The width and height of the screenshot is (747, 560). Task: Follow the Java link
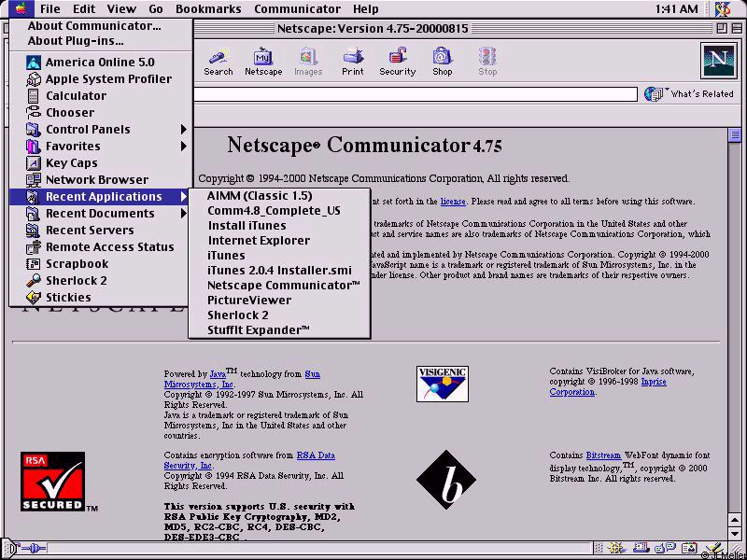(x=218, y=374)
